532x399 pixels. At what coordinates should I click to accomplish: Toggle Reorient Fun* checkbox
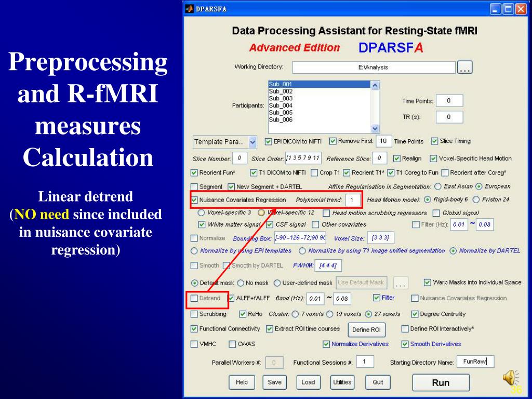[x=194, y=172]
